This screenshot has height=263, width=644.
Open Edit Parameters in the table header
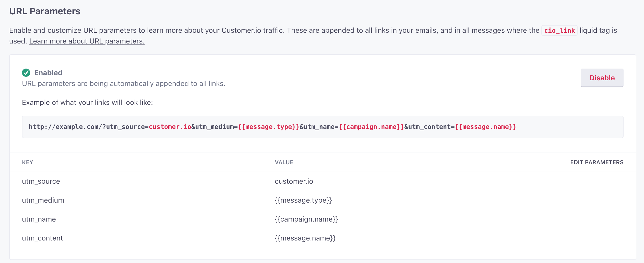coord(597,162)
